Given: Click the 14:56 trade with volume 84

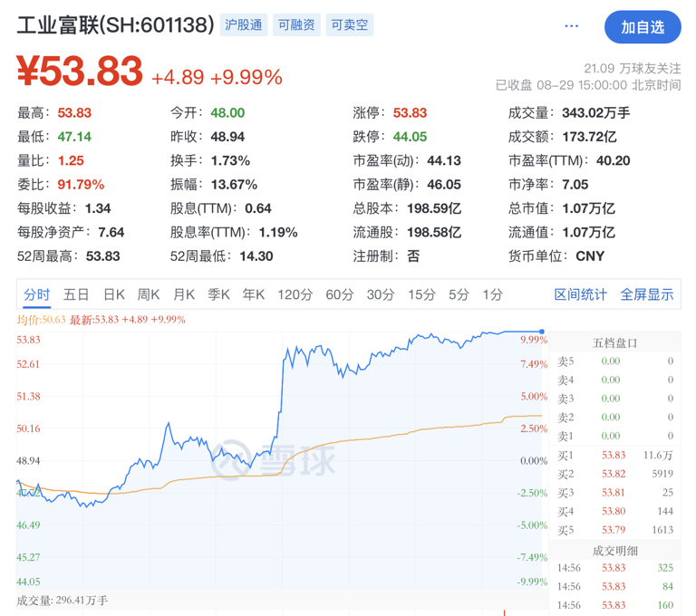Looking at the screenshot, I should 614,586.
